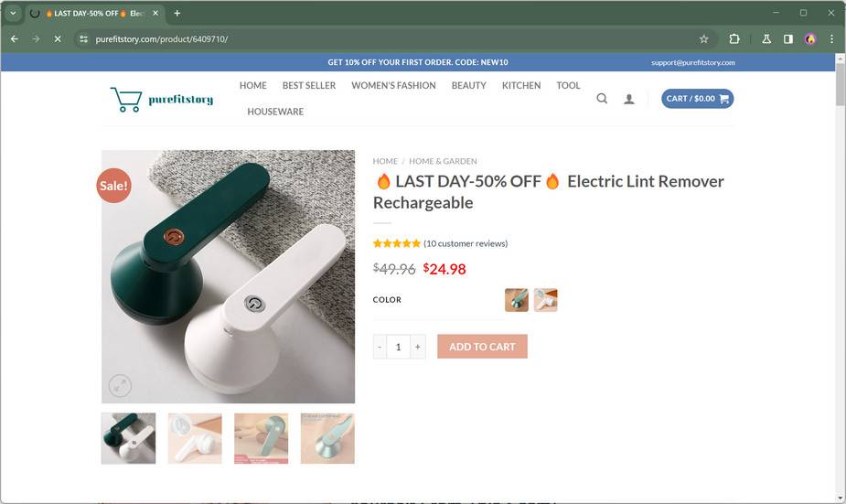
Task: Open the 10 customer reviews link
Action: [x=466, y=243]
